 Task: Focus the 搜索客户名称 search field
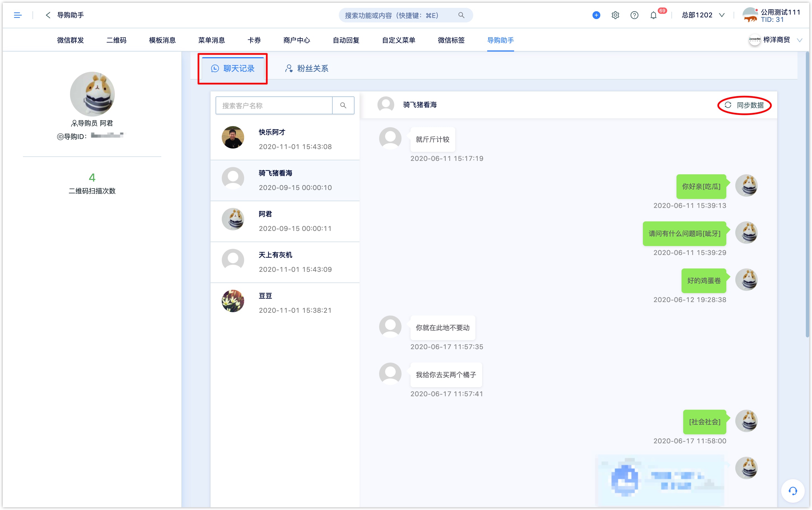[274, 106]
